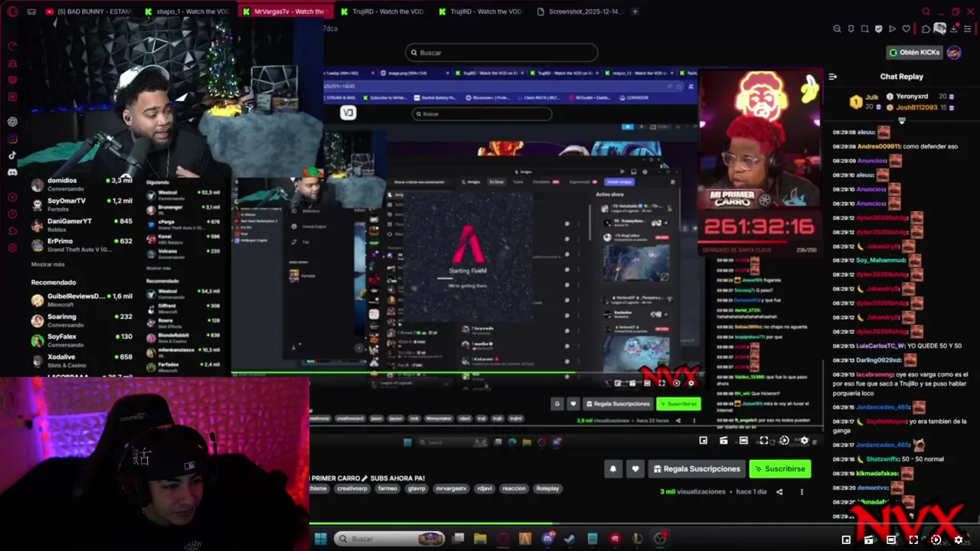Image resolution: width=980 pixels, height=551 pixels.
Task: Toggle notifications bell beside Regala Suscripciones
Action: 612,469
